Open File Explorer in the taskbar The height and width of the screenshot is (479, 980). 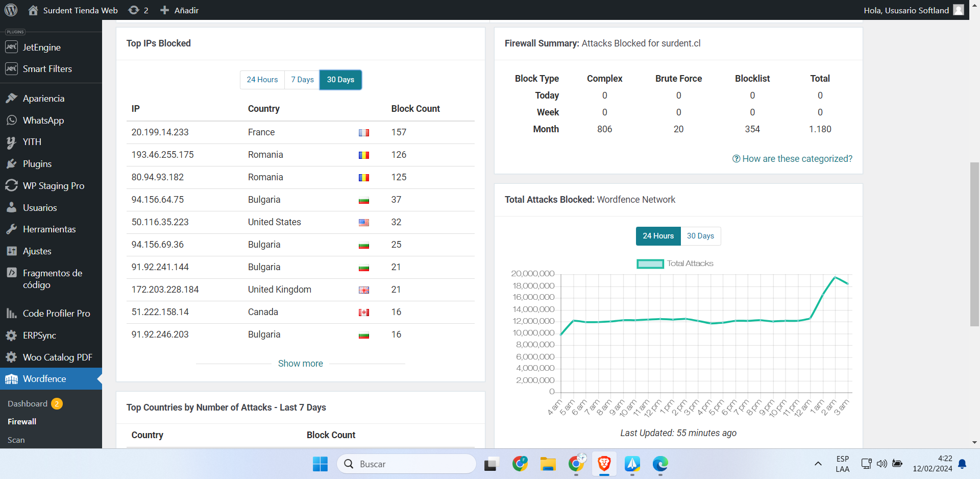[548, 464]
